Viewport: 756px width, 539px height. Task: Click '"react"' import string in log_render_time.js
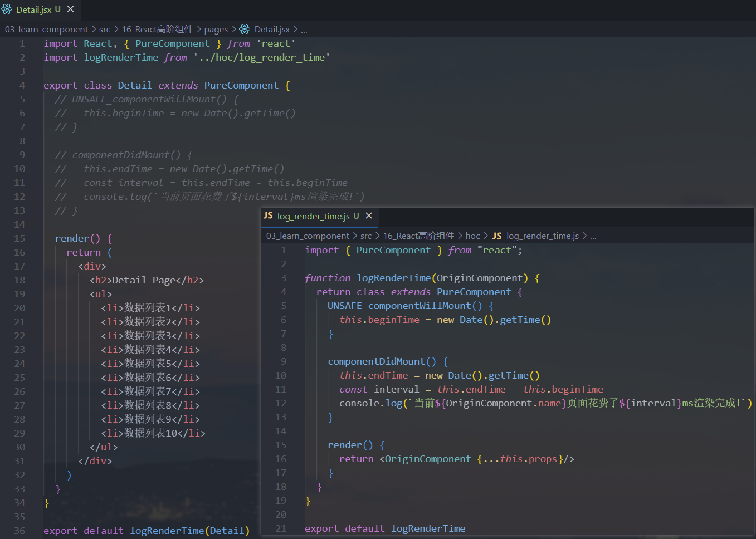[x=497, y=250]
